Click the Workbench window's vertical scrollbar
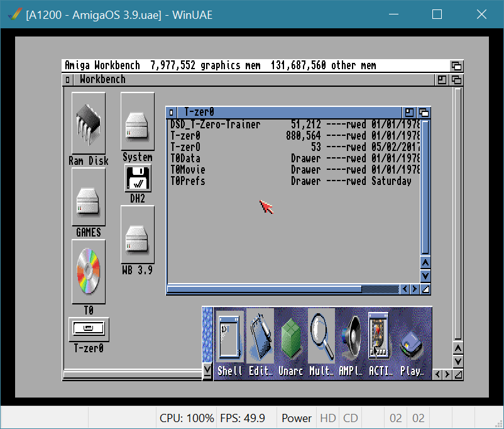 (458, 214)
